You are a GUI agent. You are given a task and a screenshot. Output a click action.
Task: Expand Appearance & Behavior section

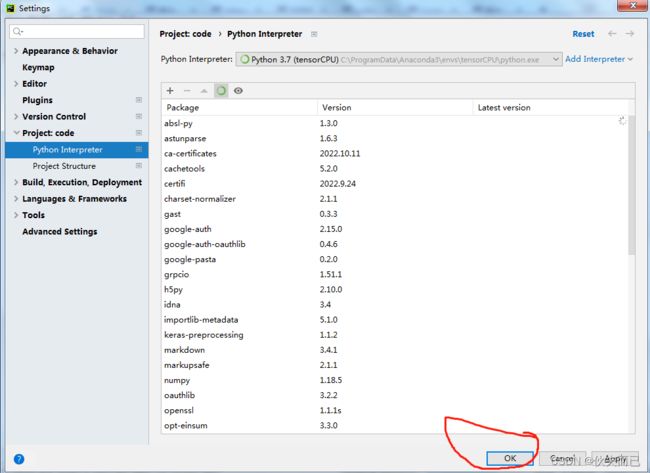[16, 51]
